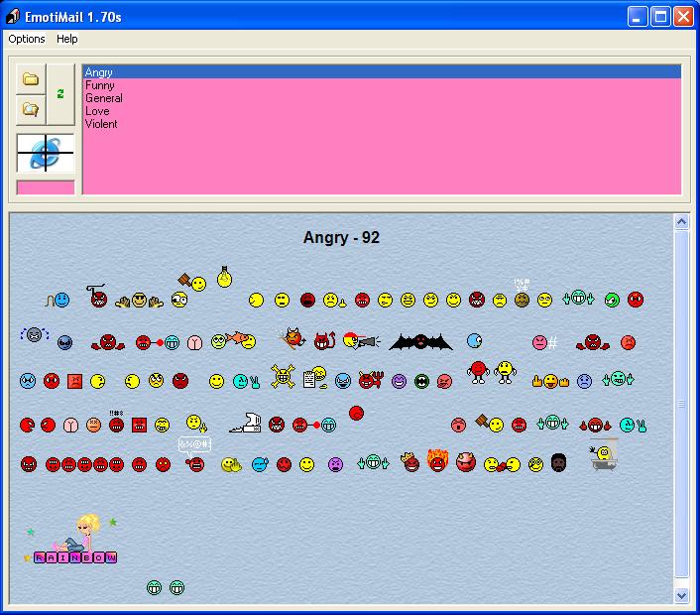This screenshot has width=700, height=615.
Task: Pick the Rainbow girl animated emoticon
Action: tap(71, 539)
